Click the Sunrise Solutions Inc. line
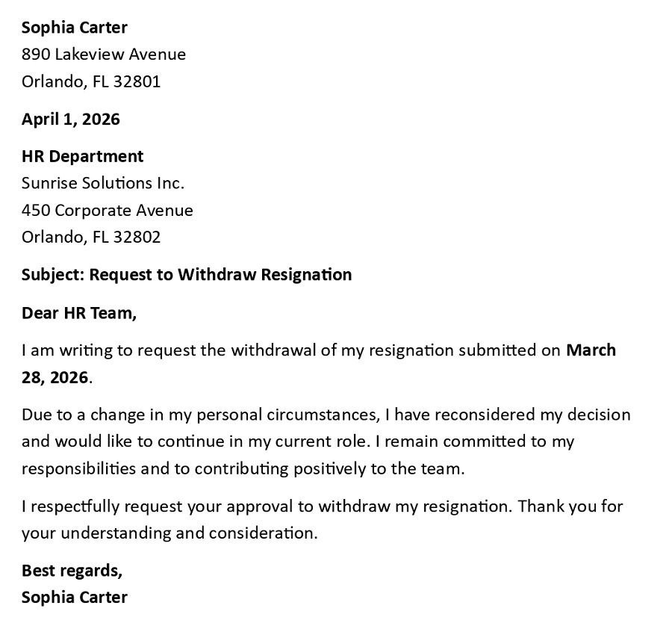The height and width of the screenshot is (629, 672). (102, 183)
